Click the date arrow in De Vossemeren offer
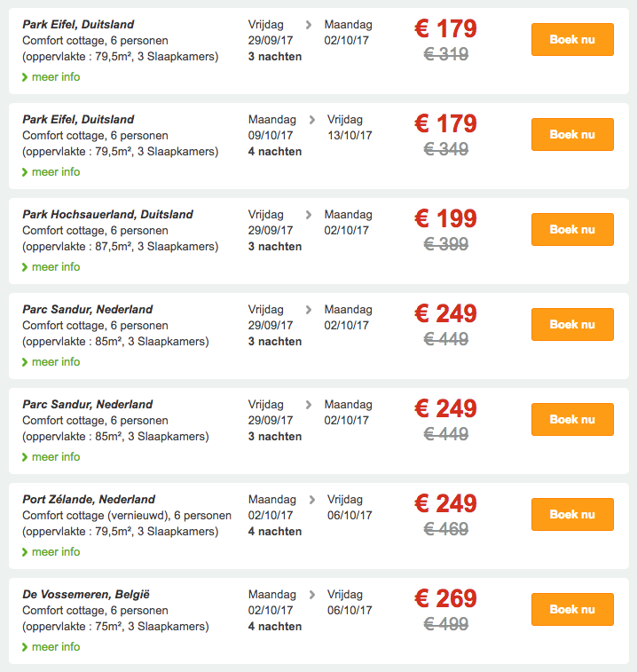 point(312,595)
